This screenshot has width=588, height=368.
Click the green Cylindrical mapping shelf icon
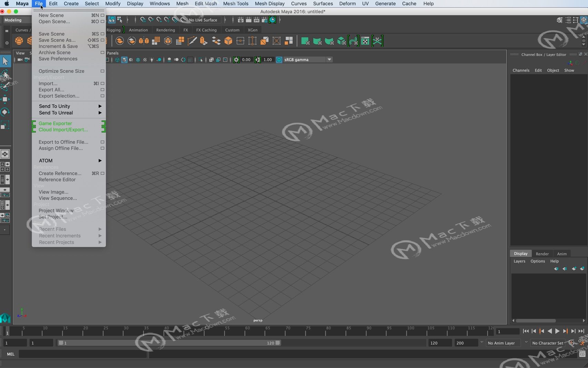pos(317,41)
